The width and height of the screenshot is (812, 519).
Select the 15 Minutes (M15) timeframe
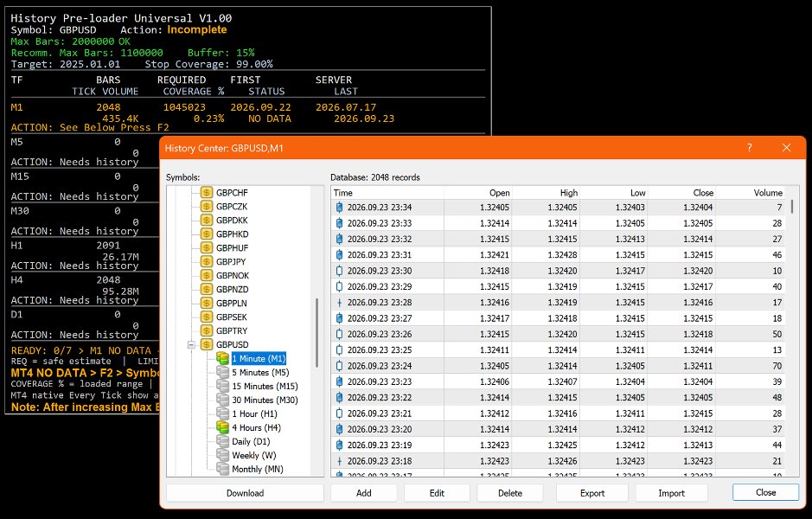(265, 386)
